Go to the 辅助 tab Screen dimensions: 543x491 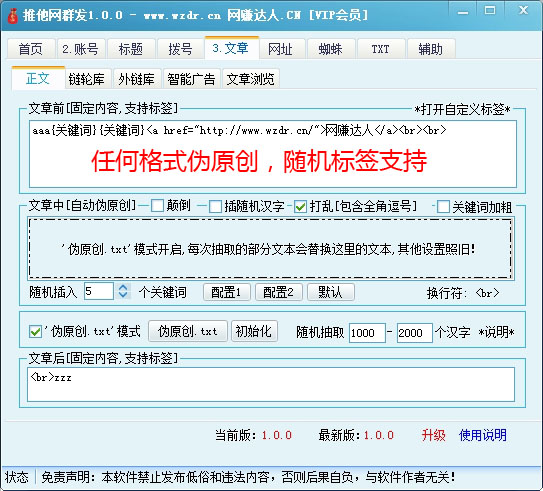tap(430, 49)
